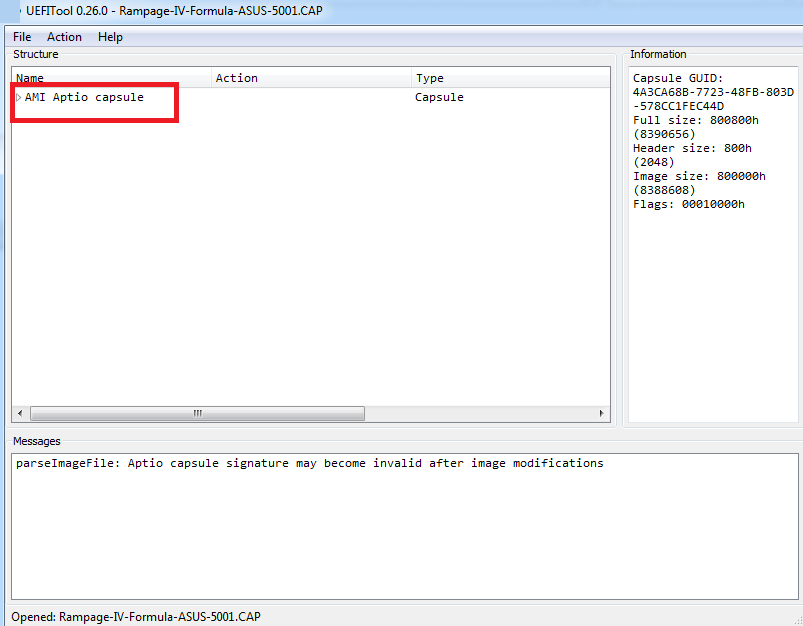The width and height of the screenshot is (803, 626).
Task: Open the Help menu
Action: click(110, 37)
